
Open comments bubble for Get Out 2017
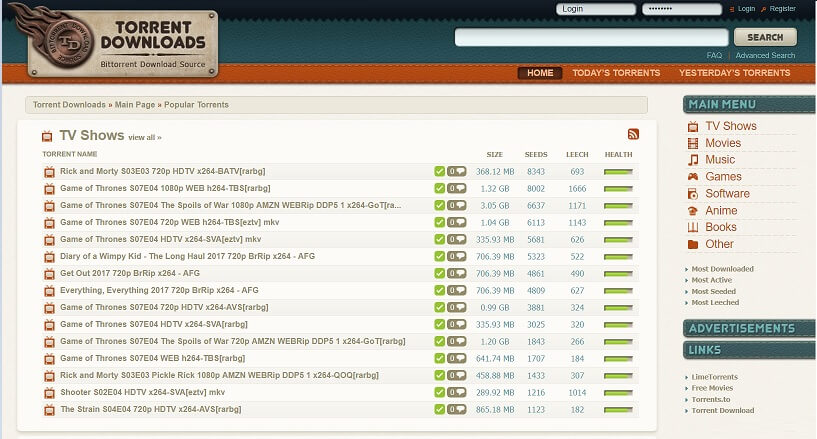[x=456, y=273]
